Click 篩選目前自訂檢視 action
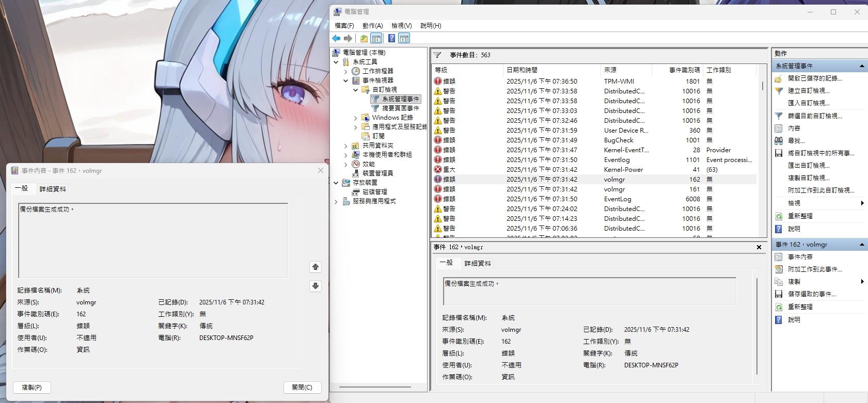Image resolution: width=868 pixels, height=403 pixels. [x=815, y=116]
